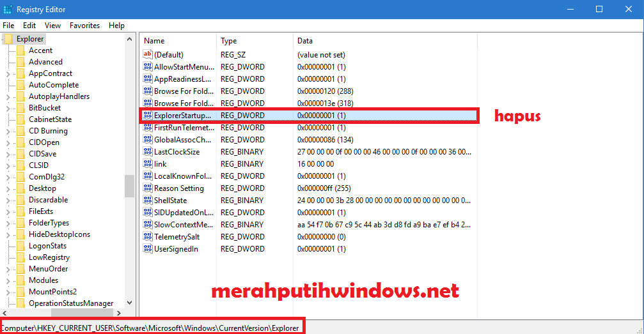
Task: Click the tree's horizontal scroll left arrow
Action: pos(4,313)
